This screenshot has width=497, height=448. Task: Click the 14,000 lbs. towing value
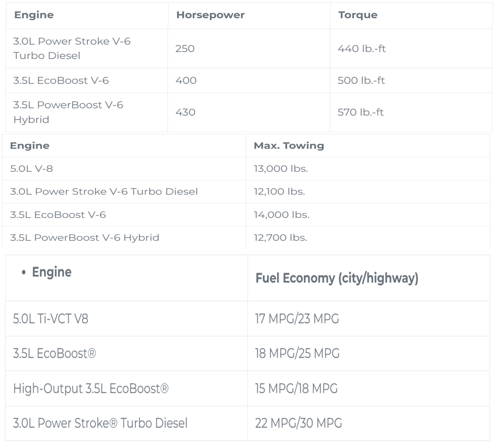pos(282,215)
